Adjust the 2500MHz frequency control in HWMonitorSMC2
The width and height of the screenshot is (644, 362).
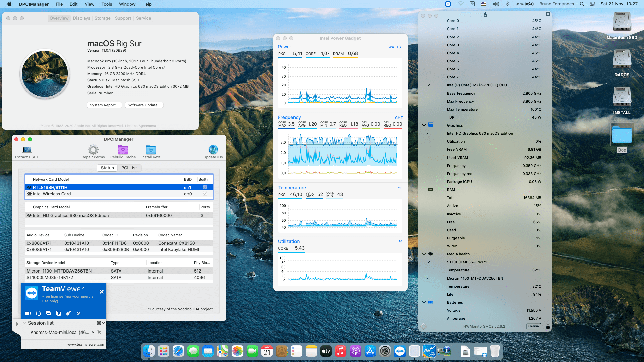(x=533, y=326)
